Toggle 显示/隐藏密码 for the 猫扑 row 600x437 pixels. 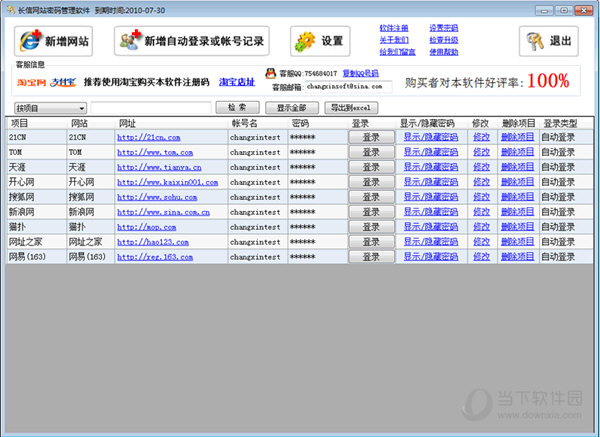pyautogui.click(x=431, y=227)
